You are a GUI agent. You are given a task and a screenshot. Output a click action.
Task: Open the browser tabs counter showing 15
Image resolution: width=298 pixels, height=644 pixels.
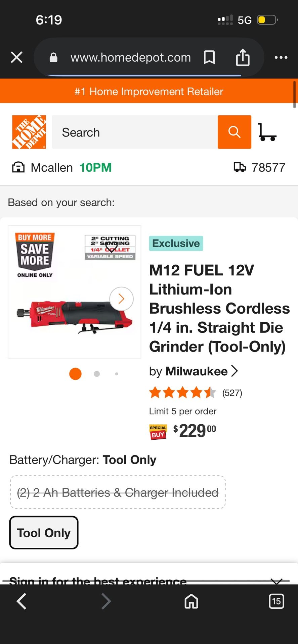click(276, 601)
